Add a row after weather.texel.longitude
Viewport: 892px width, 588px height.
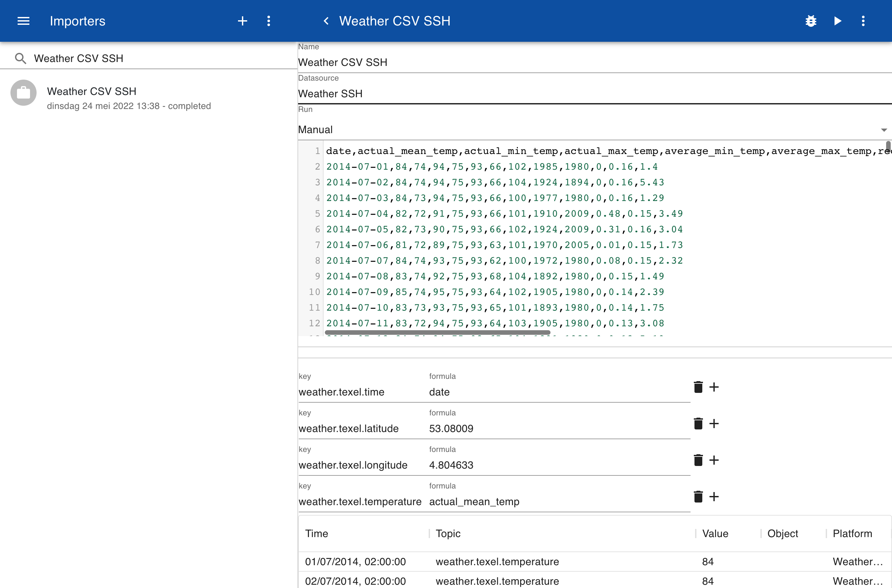[x=714, y=460]
